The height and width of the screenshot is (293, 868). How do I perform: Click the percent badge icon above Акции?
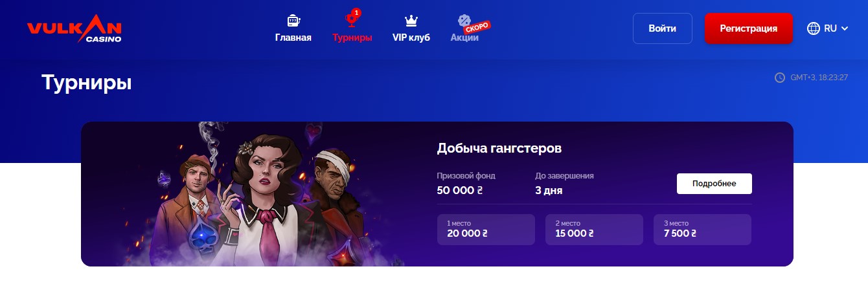(x=464, y=21)
